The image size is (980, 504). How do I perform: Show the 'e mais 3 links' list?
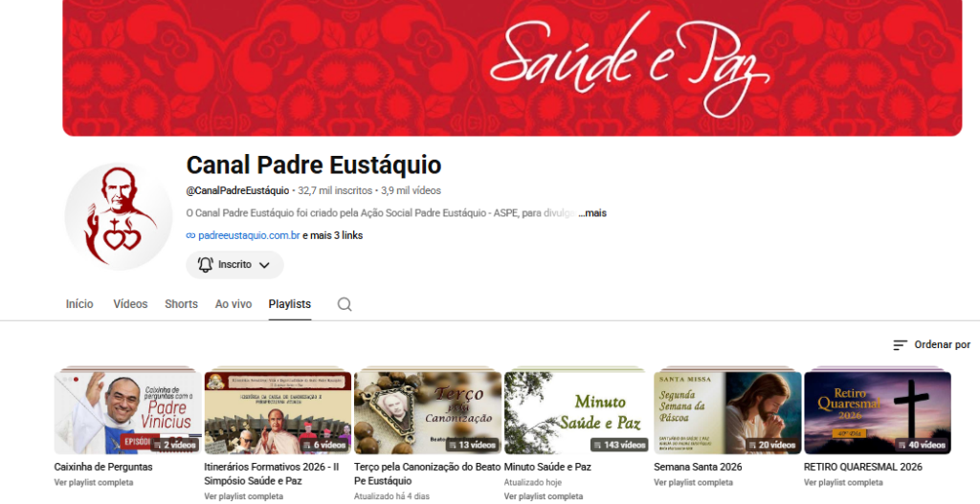point(332,235)
